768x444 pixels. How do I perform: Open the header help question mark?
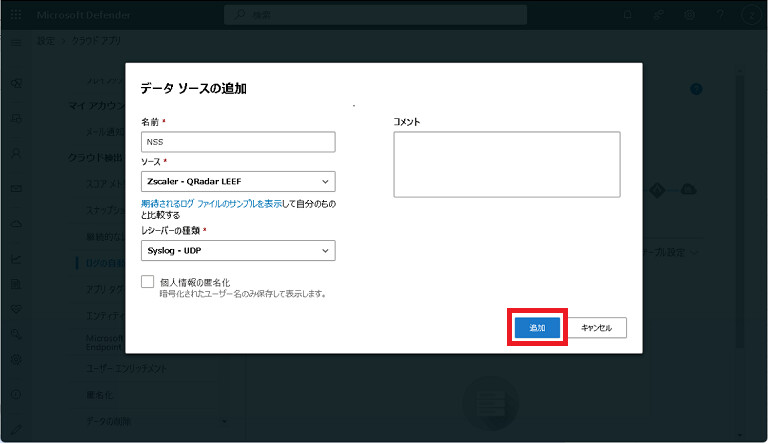[720, 15]
